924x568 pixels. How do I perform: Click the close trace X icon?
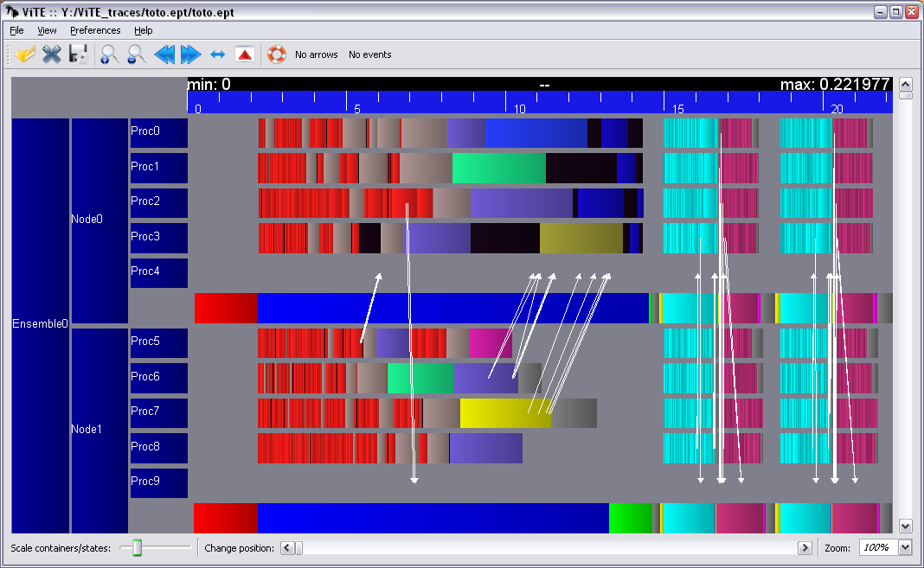point(52,54)
